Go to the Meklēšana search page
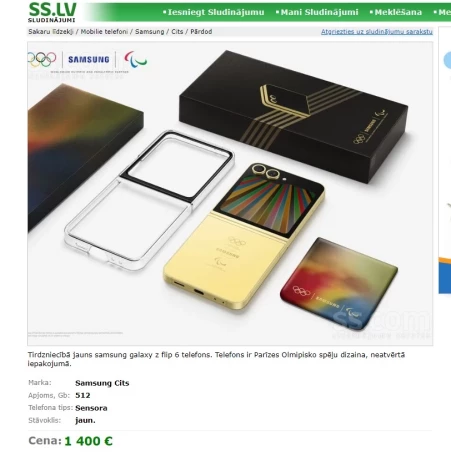Viewport: 451px width, 471px height. [x=396, y=12]
